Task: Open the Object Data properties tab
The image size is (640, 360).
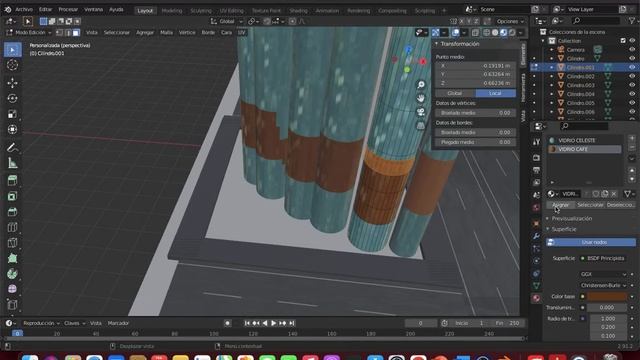Action: 536,286
